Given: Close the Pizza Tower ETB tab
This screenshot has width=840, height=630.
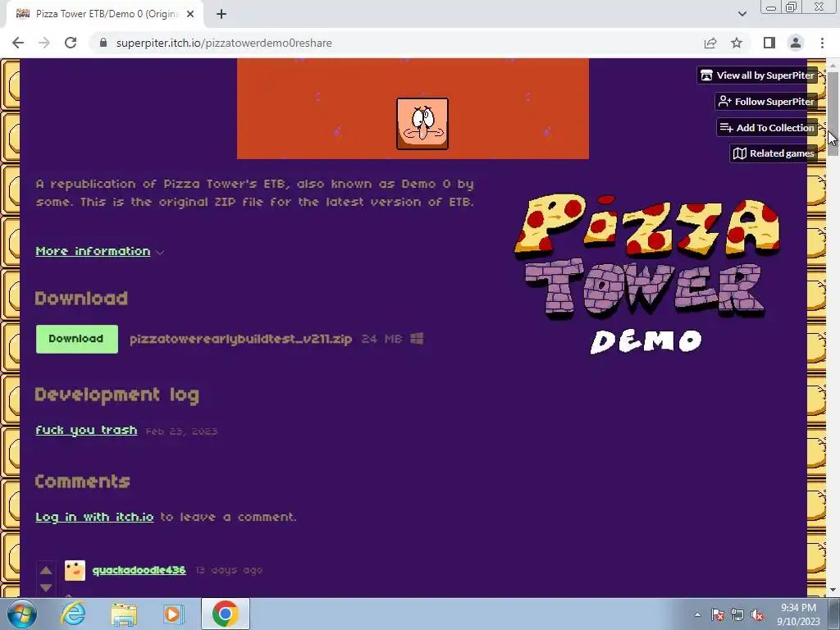Looking at the screenshot, I should pyautogui.click(x=190, y=14).
